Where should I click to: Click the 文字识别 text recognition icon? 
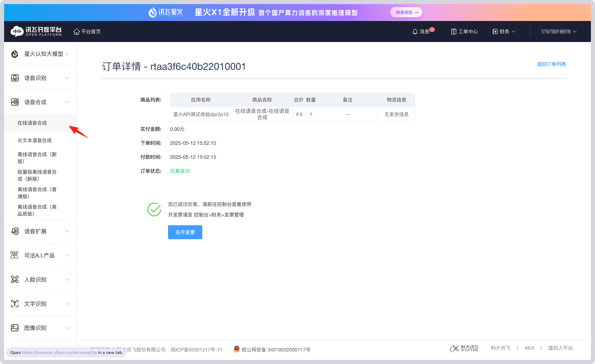coord(15,304)
